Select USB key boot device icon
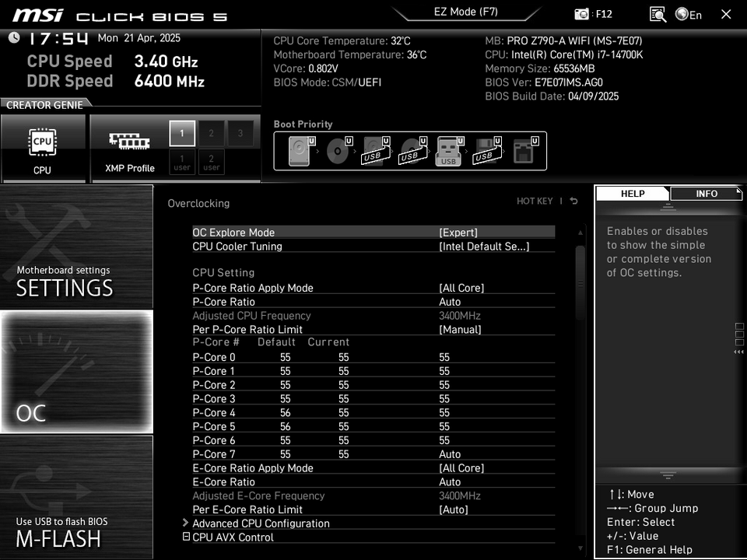This screenshot has width=747, height=560. coord(449,151)
